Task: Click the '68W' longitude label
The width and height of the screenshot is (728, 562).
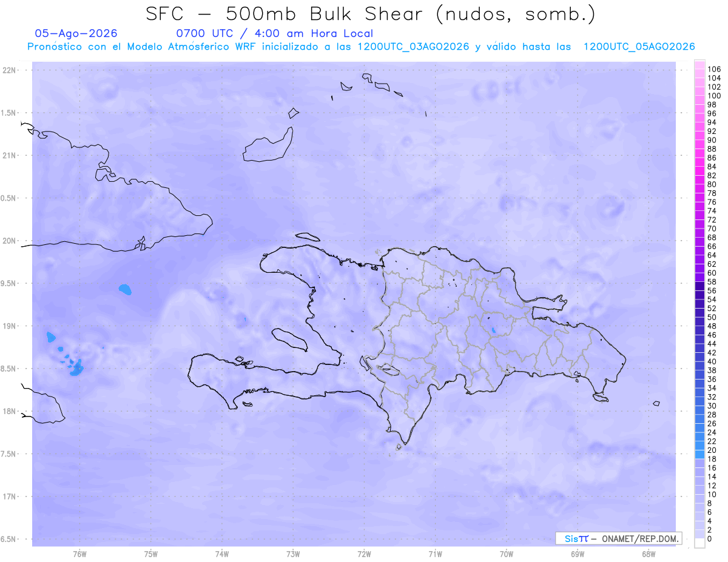Action: pyautogui.click(x=649, y=554)
